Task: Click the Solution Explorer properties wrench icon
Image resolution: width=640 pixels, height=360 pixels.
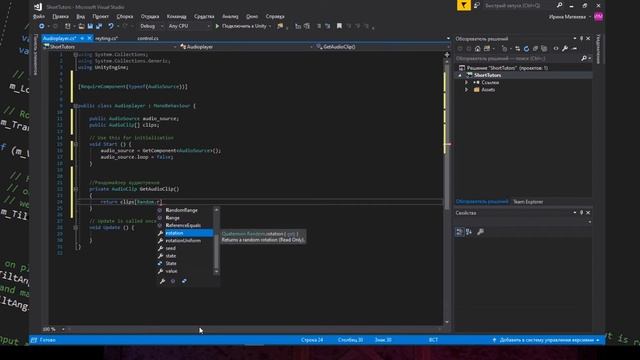Action: (565, 49)
